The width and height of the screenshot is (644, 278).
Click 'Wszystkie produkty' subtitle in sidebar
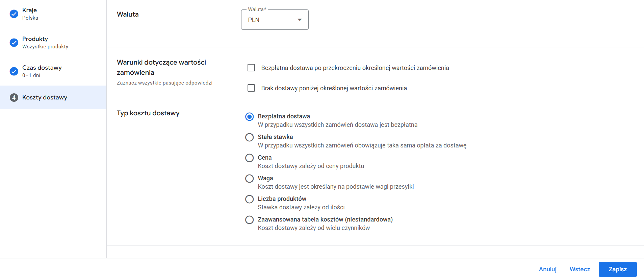[45, 47]
